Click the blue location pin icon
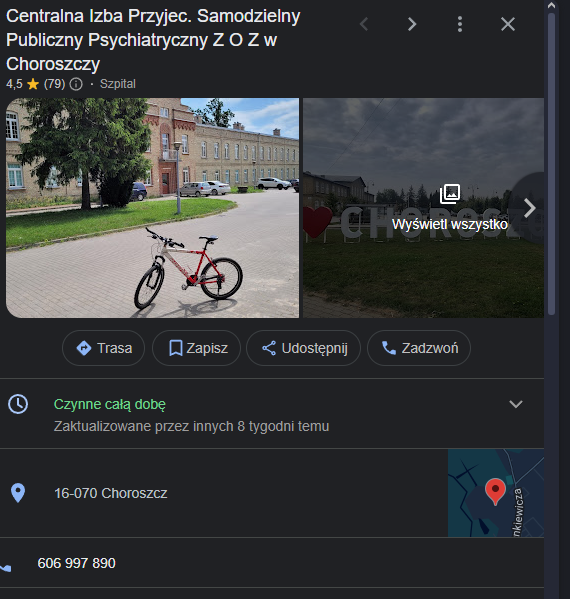Screen dimensions: 570x599 point(18,493)
